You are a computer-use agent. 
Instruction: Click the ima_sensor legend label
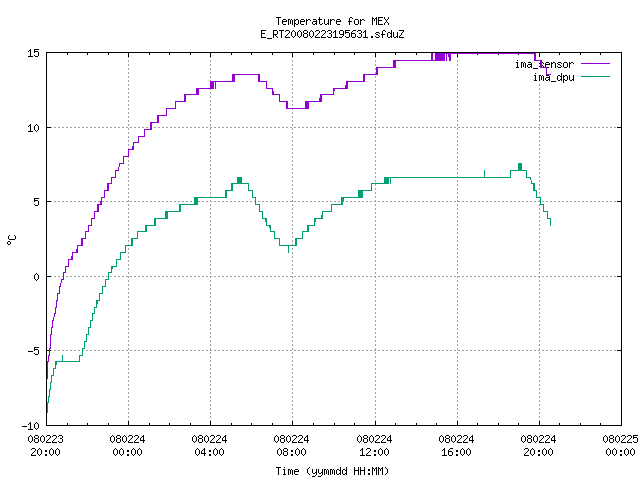tap(544, 64)
